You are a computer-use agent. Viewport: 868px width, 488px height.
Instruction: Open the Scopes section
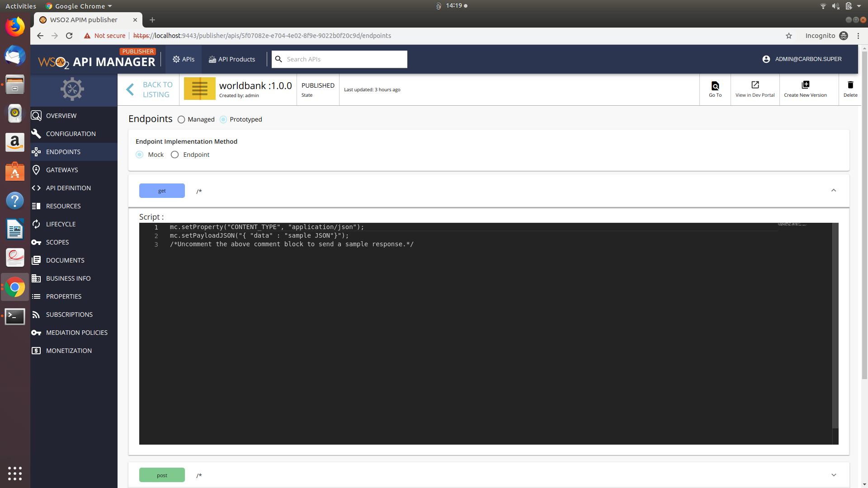(57, 242)
